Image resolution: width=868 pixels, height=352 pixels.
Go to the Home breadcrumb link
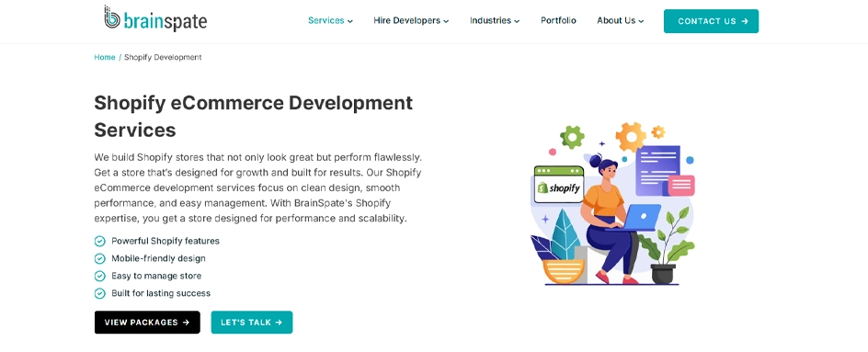pyautogui.click(x=105, y=57)
